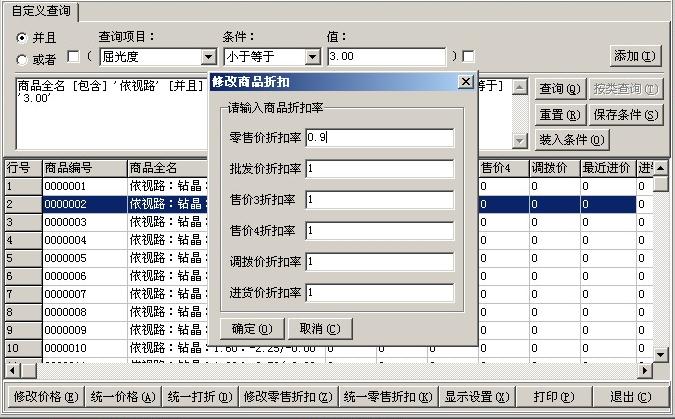Click in the 零售价折扣率 input field
The height and width of the screenshot is (419, 675).
point(380,137)
